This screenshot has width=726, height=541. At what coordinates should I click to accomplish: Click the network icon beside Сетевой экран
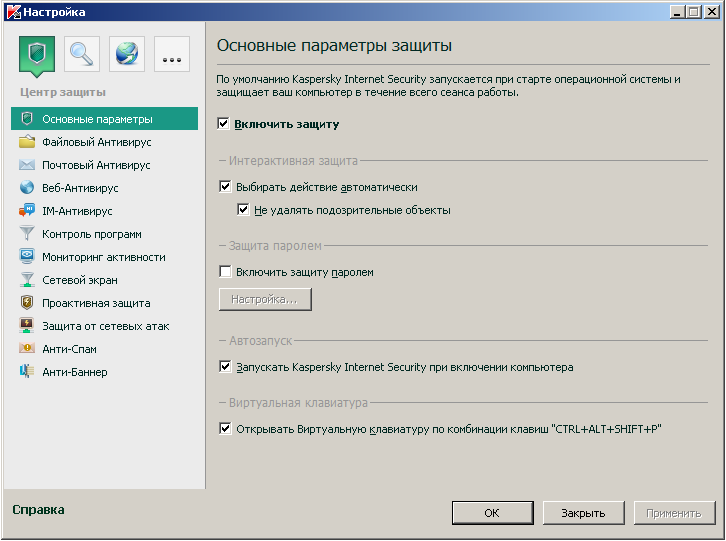[x=27, y=280]
